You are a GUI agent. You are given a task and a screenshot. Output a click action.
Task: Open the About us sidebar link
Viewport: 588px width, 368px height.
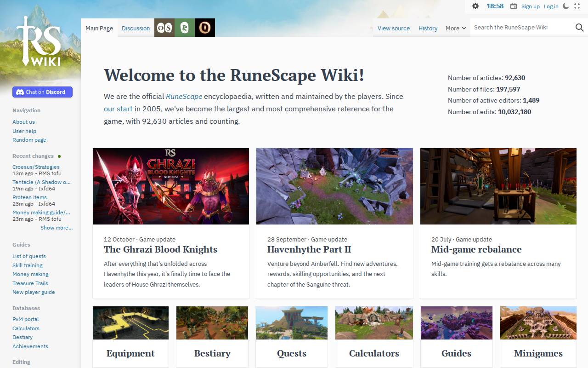coord(23,122)
